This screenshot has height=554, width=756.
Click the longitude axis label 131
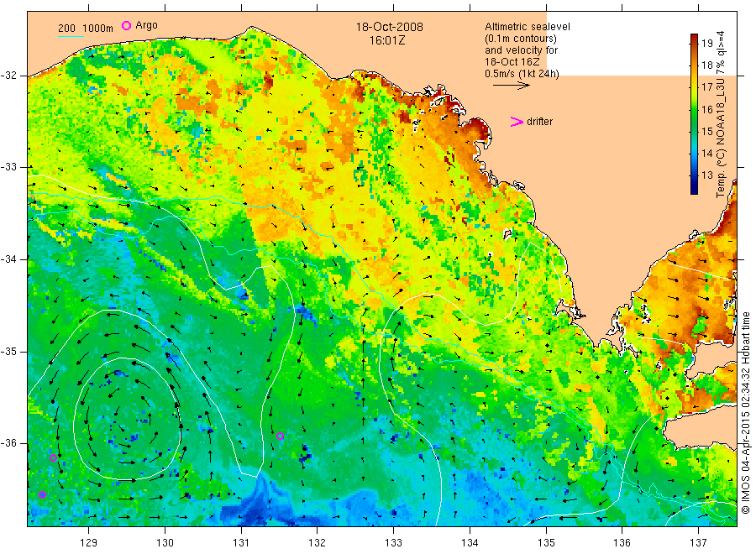241,543
